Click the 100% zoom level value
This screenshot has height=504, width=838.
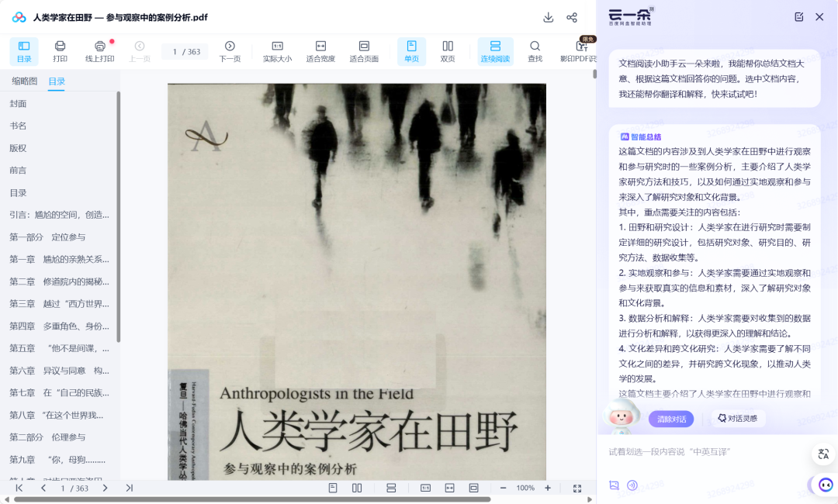pos(525,488)
